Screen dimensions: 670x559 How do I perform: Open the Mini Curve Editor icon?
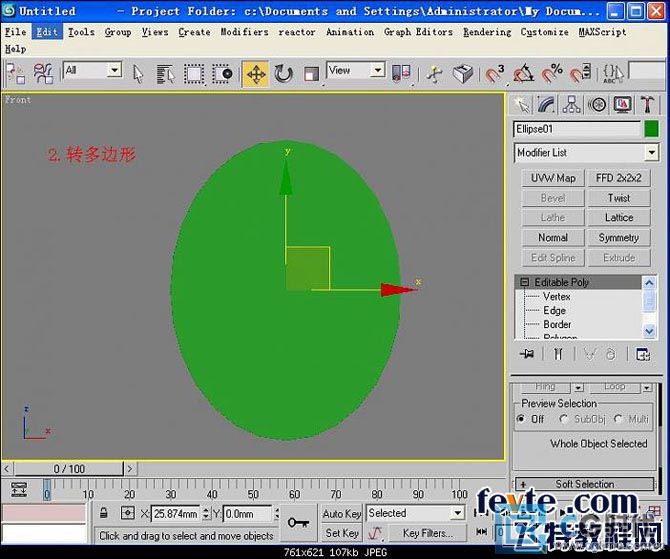coord(19,489)
